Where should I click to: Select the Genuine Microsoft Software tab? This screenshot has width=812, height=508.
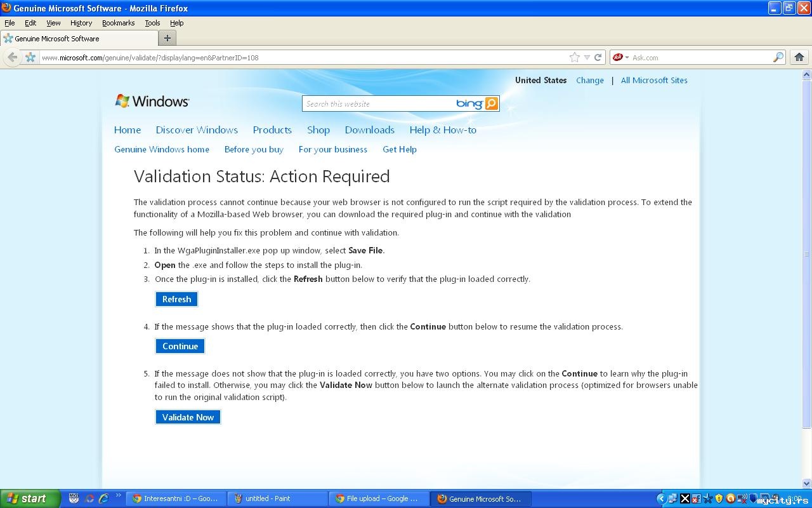(x=79, y=39)
